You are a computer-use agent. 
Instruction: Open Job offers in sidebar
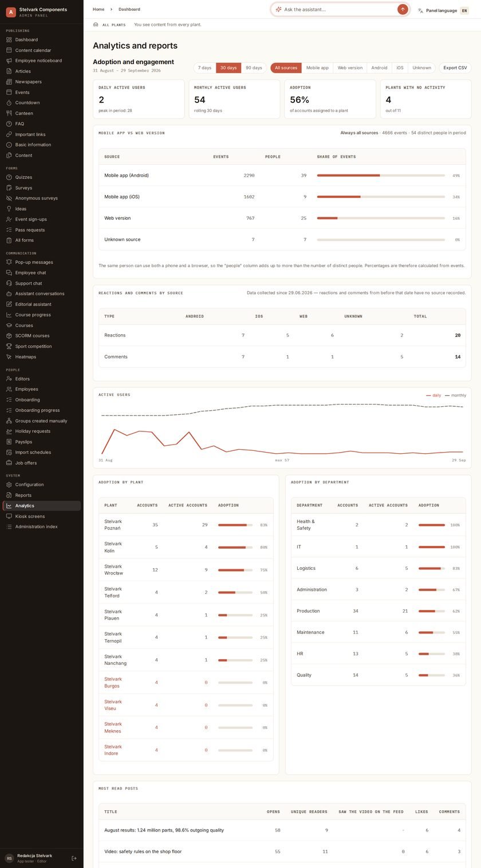pyautogui.click(x=42, y=463)
